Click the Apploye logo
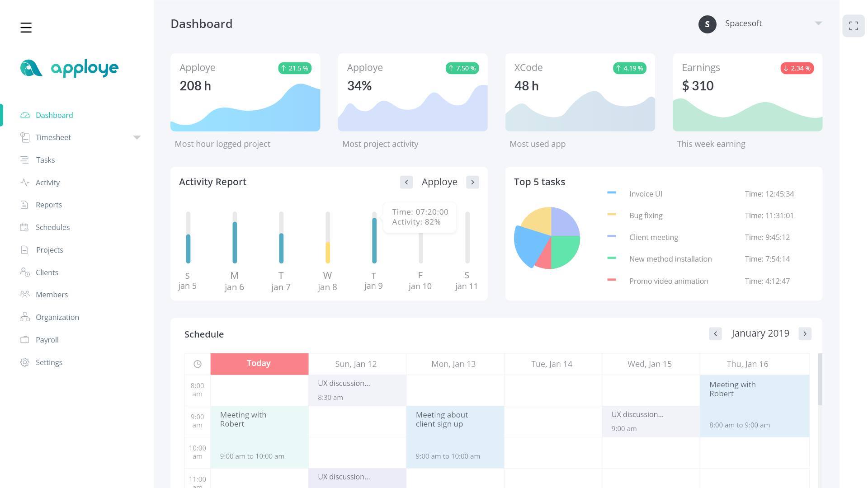This screenshot has height=488, width=868. [69, 68]
